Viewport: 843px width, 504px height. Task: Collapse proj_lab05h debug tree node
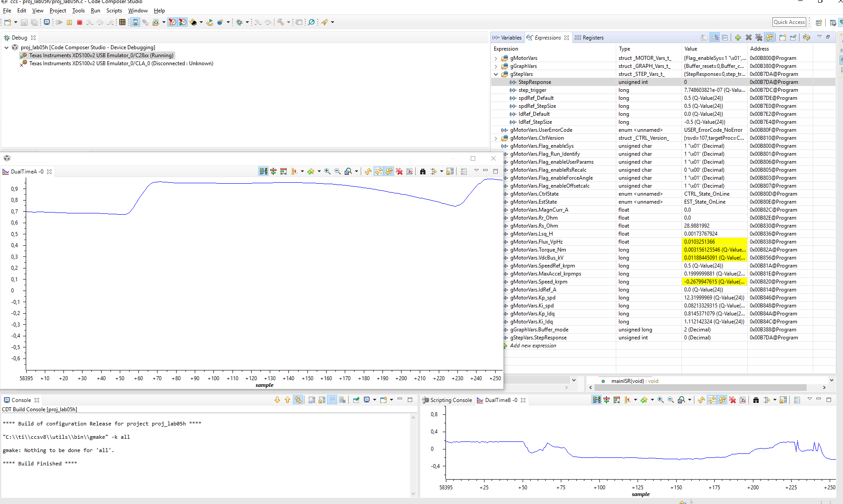click(x=6, y=47)
